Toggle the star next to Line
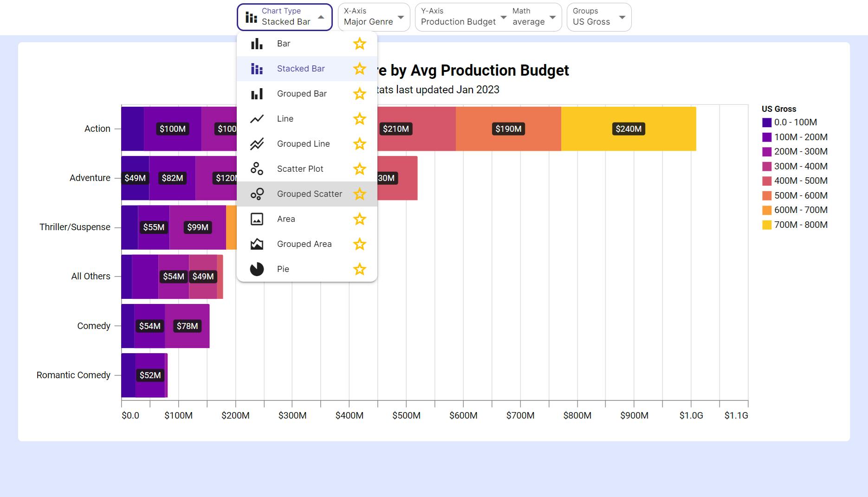 pyautogui.click(x=360, y=119)
